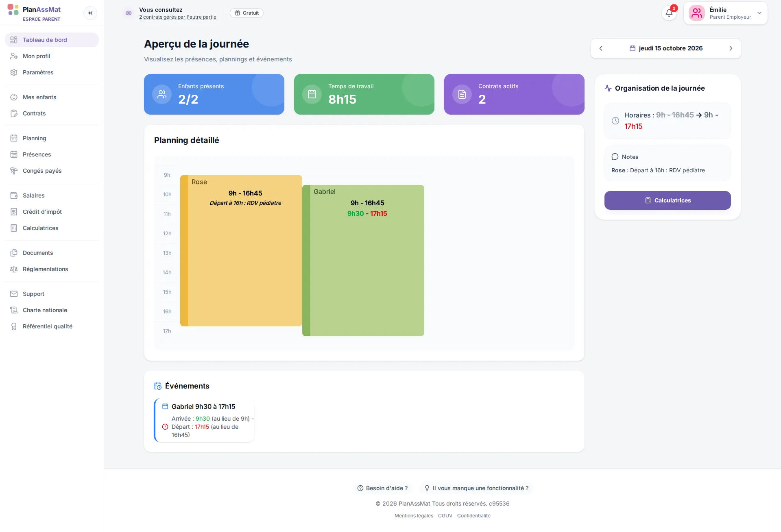Click the Temps de travail 8h15 card
Viewport: 781px width, 532px height.
coord(364,94)
